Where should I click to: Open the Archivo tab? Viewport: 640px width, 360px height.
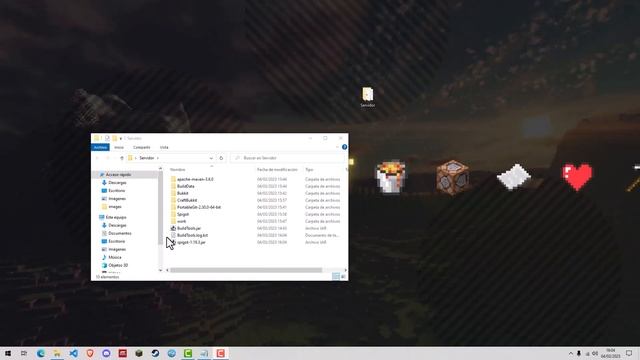[100, 147]
